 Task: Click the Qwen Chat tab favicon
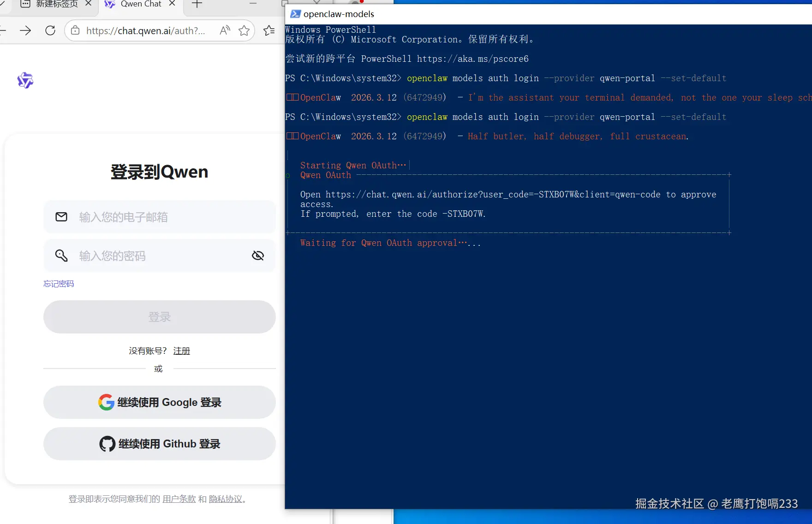point(110,4)
